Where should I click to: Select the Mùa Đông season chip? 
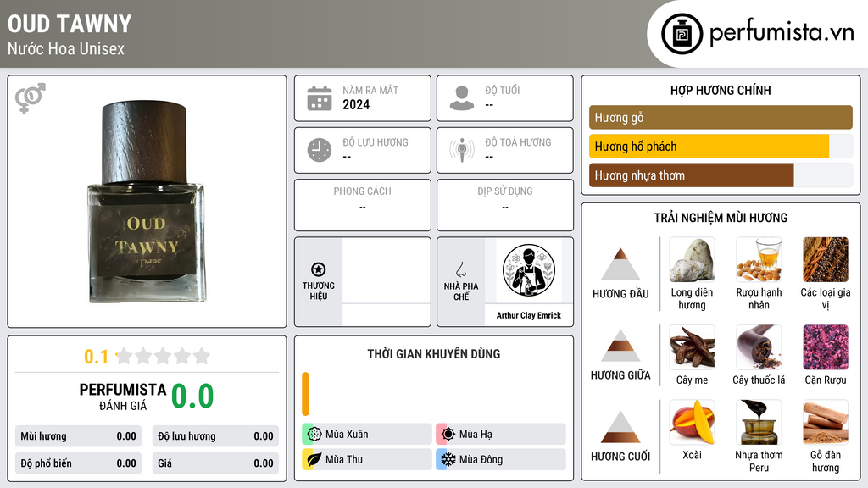(501, 459)
